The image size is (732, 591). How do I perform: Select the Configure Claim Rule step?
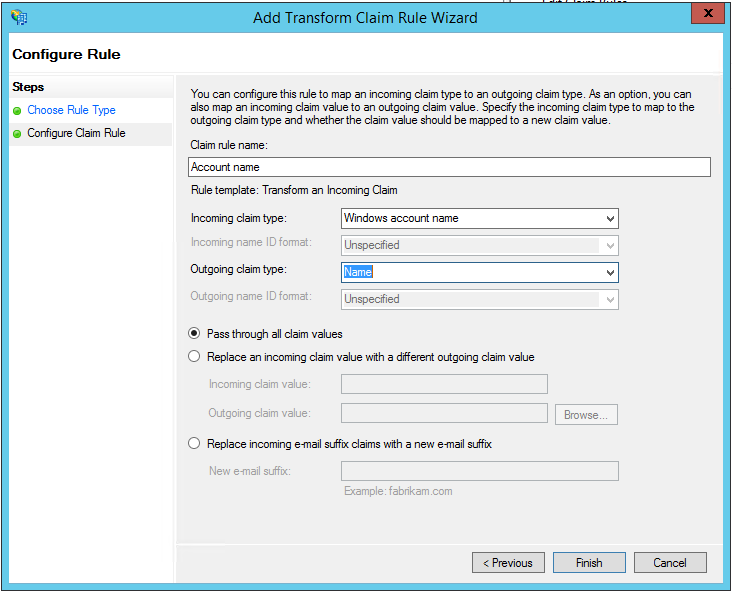tap(76, 133)
